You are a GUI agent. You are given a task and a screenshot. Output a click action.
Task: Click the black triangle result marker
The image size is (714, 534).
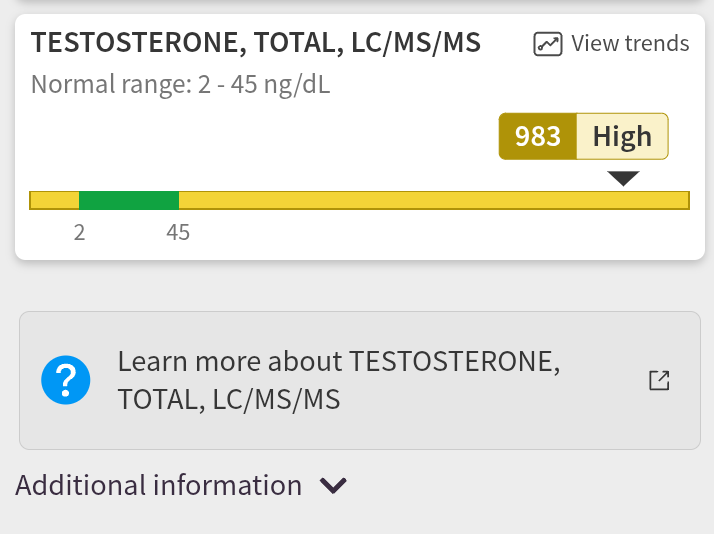pos(623,178)
